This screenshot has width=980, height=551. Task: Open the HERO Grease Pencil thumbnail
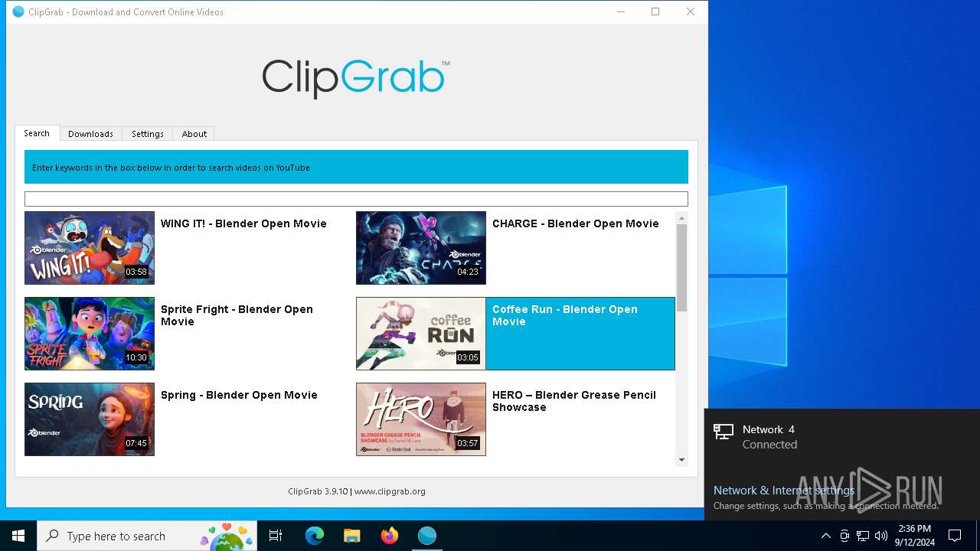point(421,419)
